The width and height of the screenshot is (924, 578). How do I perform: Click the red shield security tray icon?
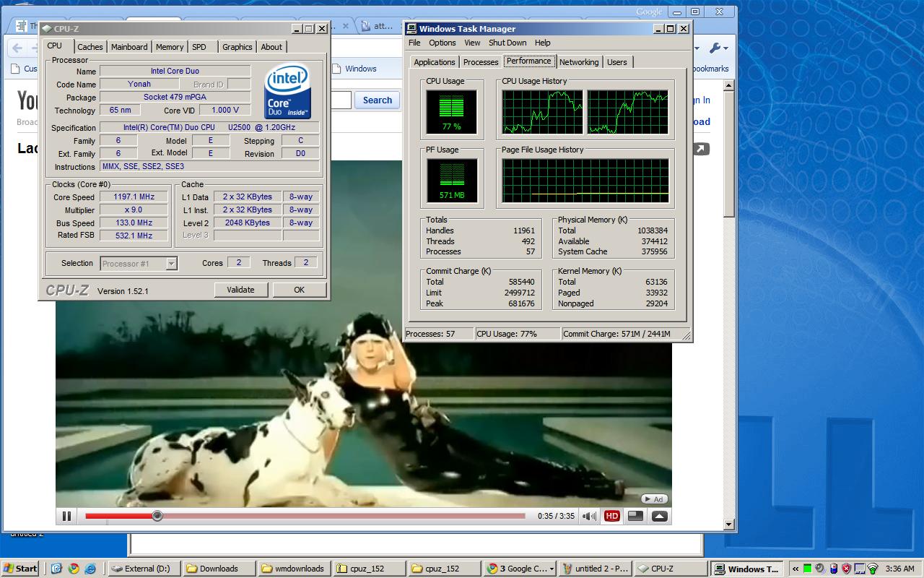847,569
